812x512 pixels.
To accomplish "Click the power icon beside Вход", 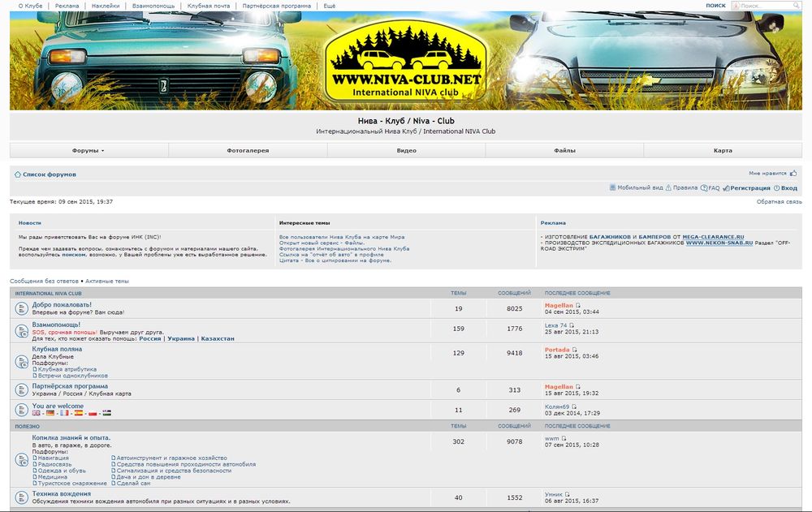I will (777, 188).
